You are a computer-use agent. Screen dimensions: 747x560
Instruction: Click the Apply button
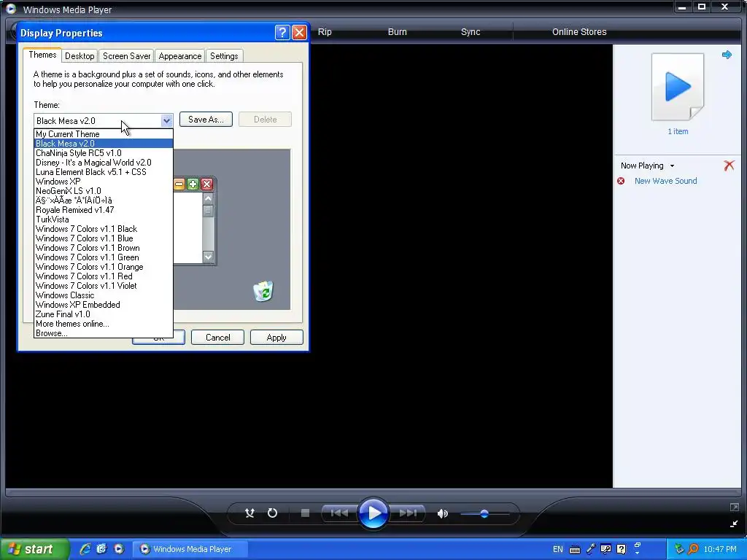pyautogui.click(x=276, y=338)
